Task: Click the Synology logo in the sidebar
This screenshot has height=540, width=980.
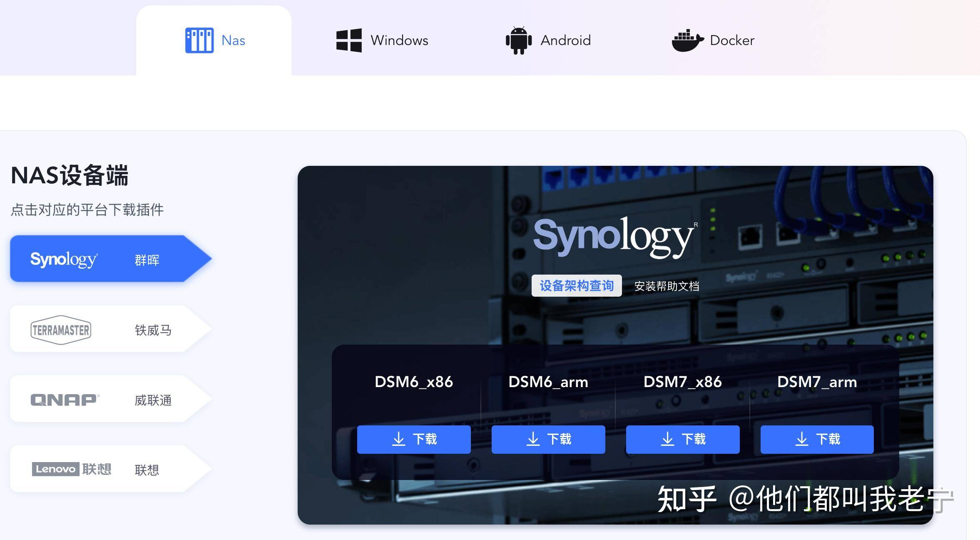Action: pos(64,260)
